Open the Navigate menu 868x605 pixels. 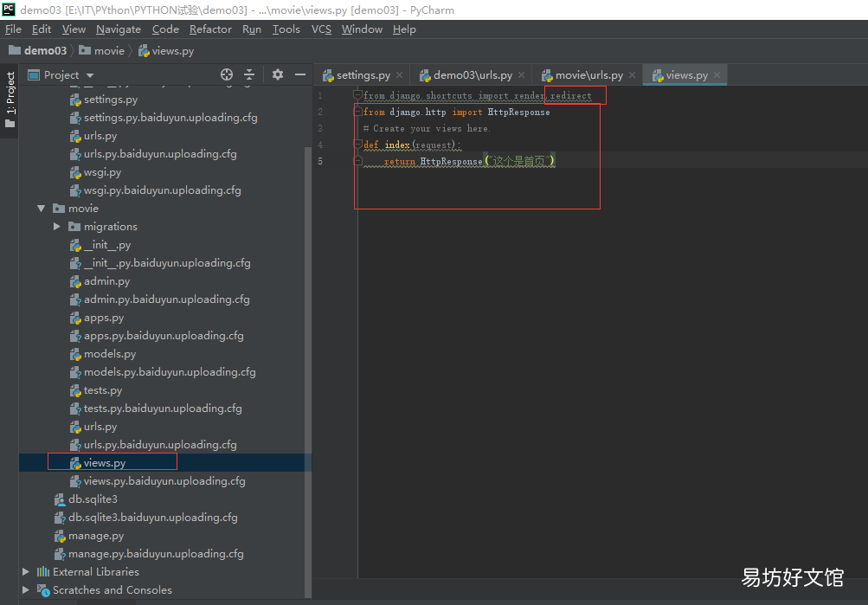tap(119, 29)
